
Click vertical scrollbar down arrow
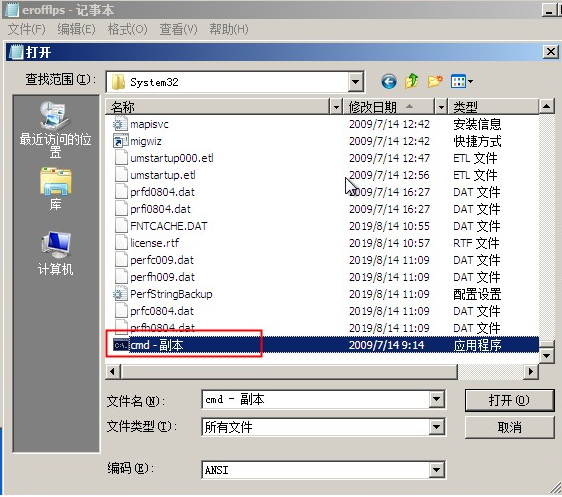pos(547,356)
